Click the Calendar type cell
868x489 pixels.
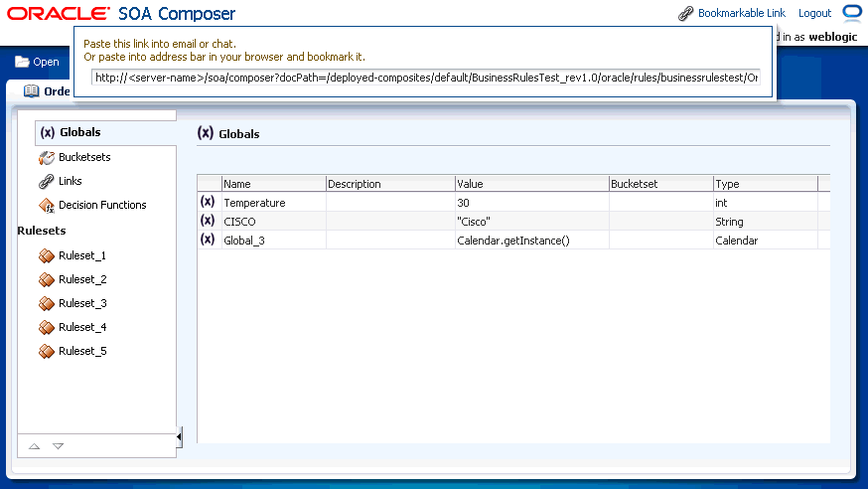tap(766, 241)
